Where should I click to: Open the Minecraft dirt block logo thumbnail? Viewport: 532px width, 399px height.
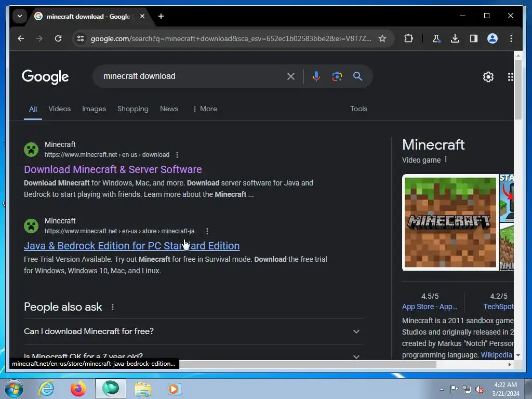pyautogui.click(x=450, y=222)
